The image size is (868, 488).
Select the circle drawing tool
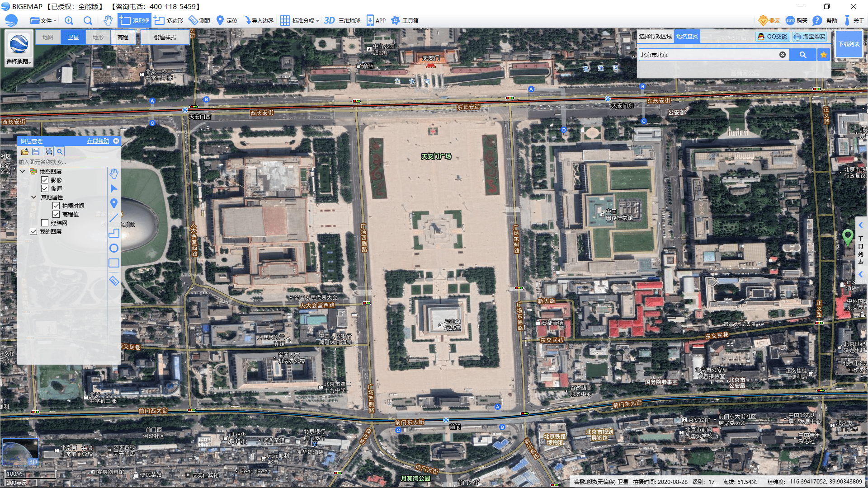114,248
